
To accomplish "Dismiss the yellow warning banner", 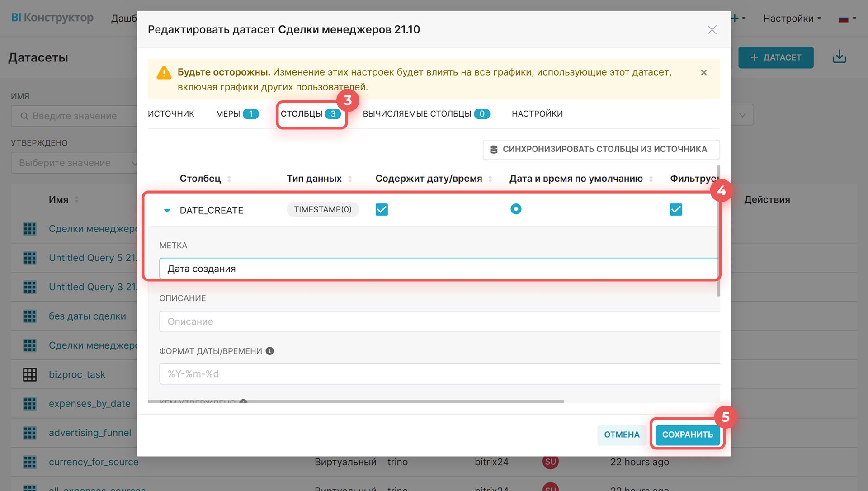I will [x=703, y=72].
